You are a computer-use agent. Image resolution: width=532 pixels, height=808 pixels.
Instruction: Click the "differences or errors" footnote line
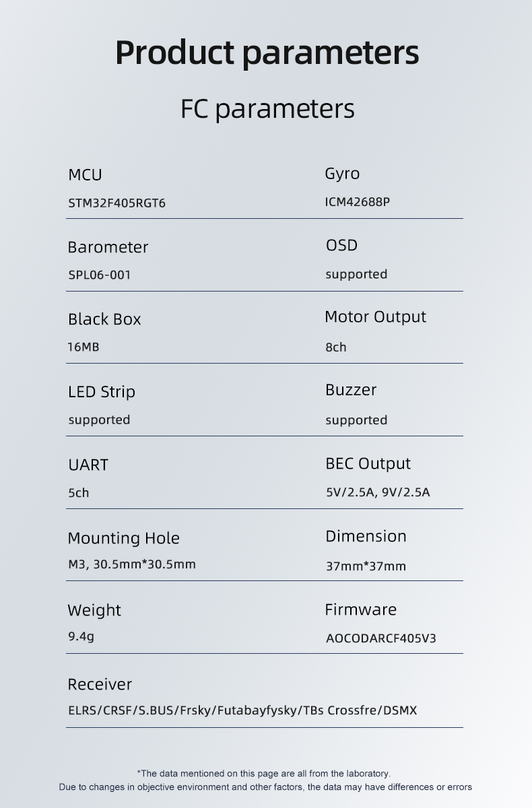pos(265,786)
